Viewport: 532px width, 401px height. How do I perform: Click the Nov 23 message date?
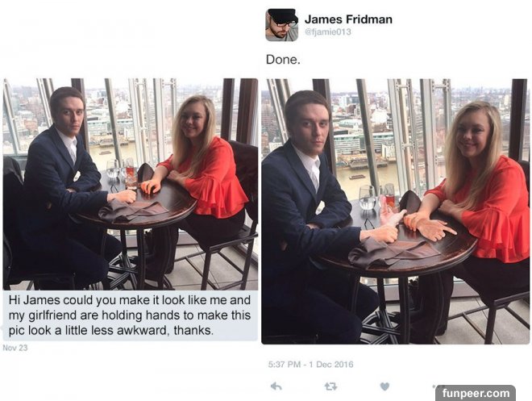(15, 348)
